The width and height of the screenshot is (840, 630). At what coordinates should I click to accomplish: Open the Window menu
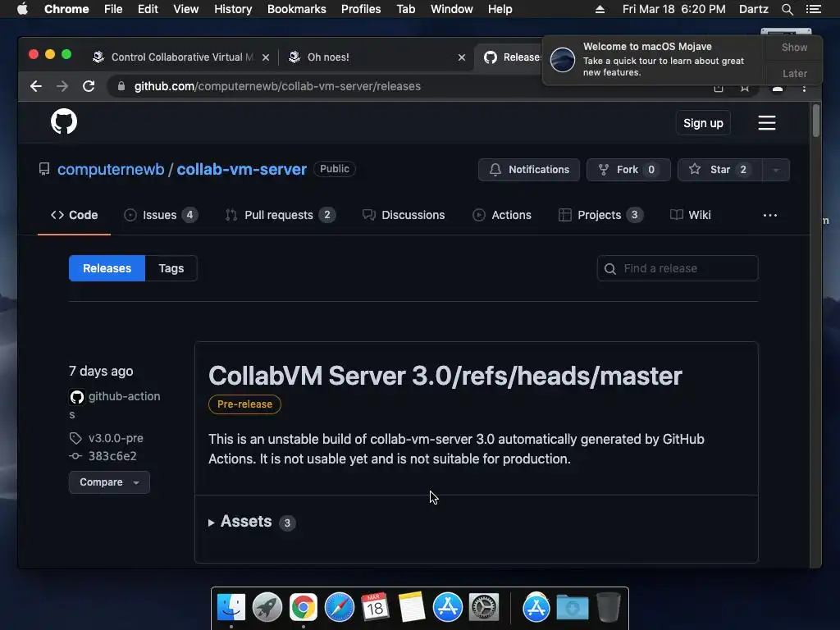point(452,9)
